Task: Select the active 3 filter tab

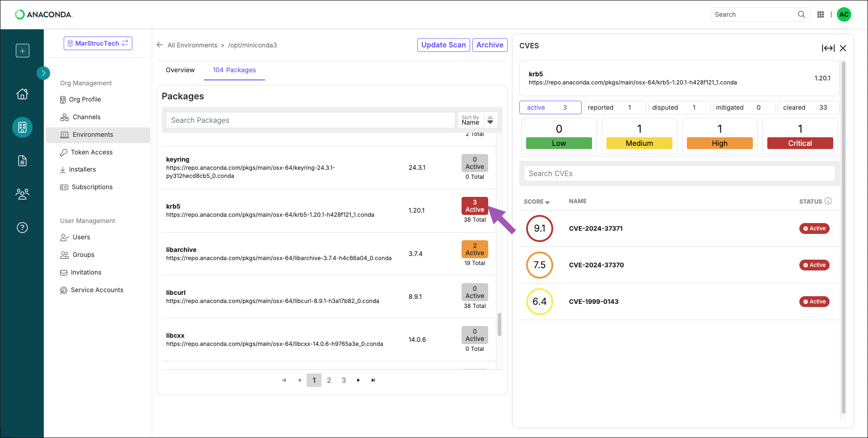Action: pyautogui.click(x=550, y=107)
